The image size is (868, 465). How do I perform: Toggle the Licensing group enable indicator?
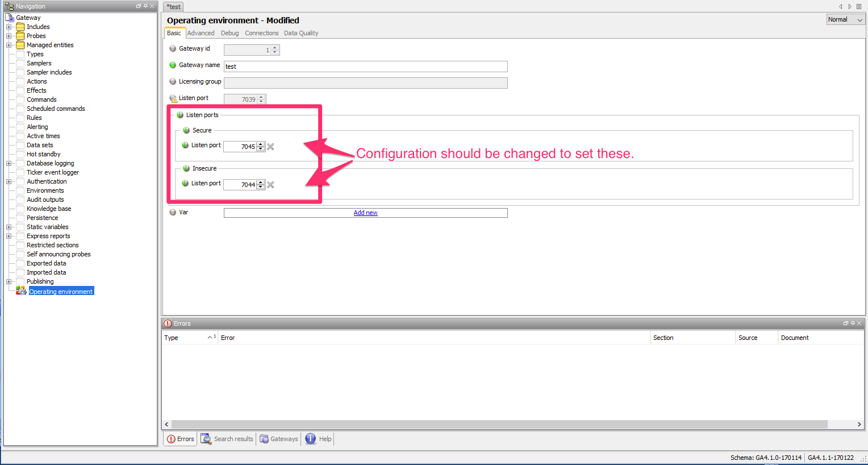tap(173, 81)
